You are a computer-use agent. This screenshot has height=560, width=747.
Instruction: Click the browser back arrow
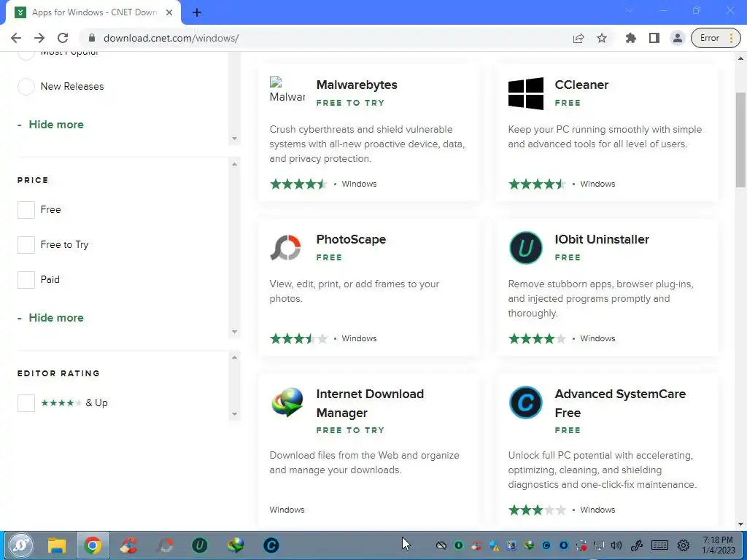tap(16, 38)
